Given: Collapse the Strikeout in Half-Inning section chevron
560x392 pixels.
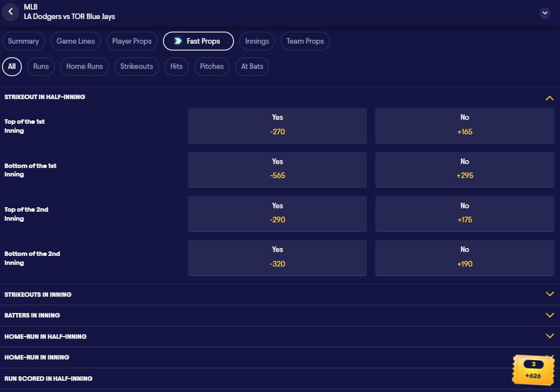Looking at the screenshot, I should click(x=549, y=97).
